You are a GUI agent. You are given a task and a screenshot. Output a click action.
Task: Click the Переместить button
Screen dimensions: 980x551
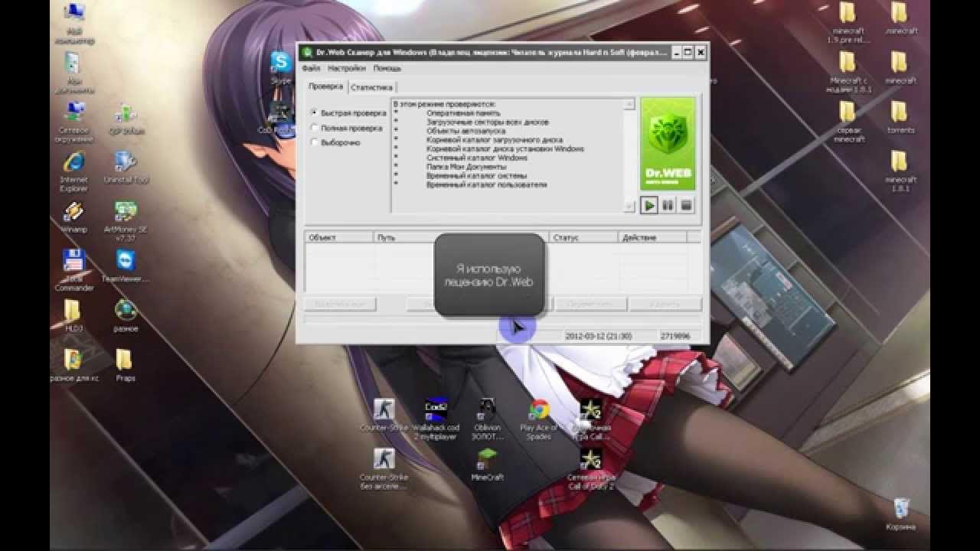590,304
